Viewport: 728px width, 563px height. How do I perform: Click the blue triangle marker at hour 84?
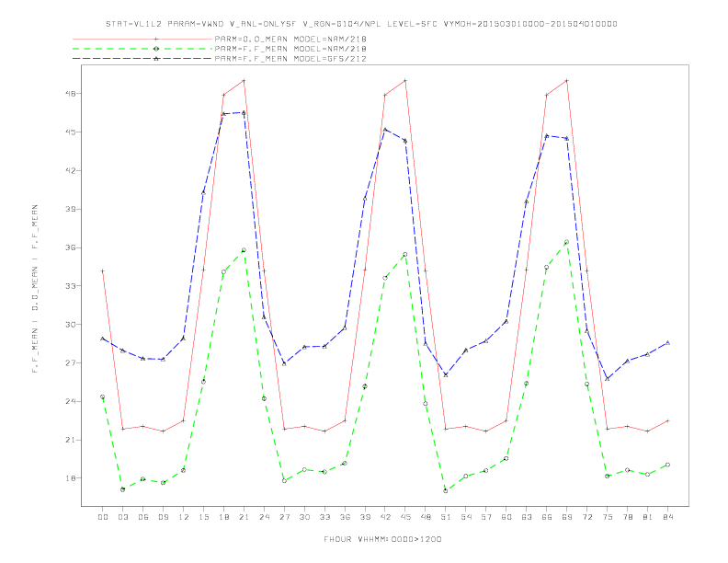(x=667, y=343)
